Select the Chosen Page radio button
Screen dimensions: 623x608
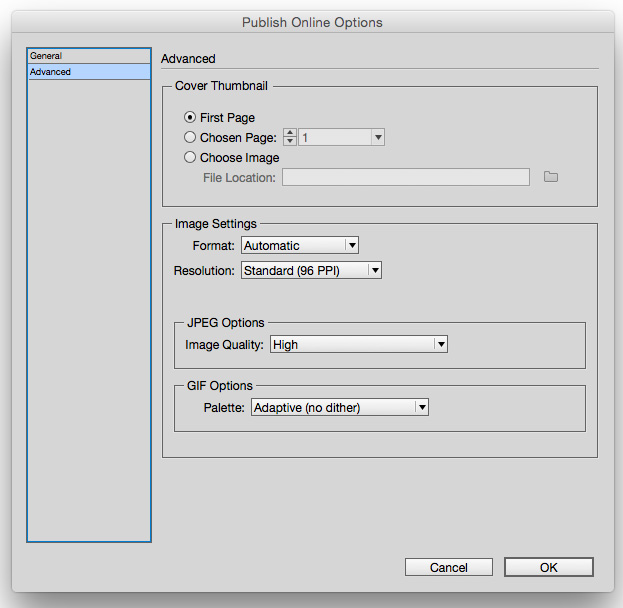pyautogui.click(x=190, y=137)
